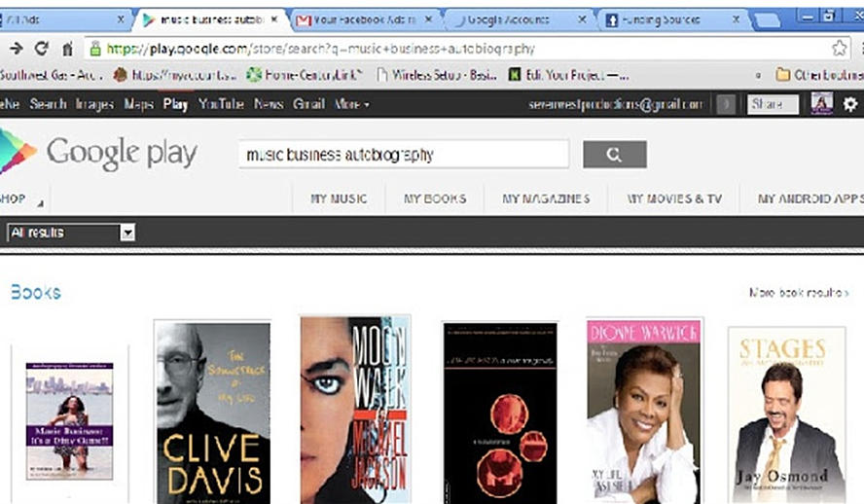The image size is (864, 504).
Task: Go to Google Search in top bar
Action: 48,103
